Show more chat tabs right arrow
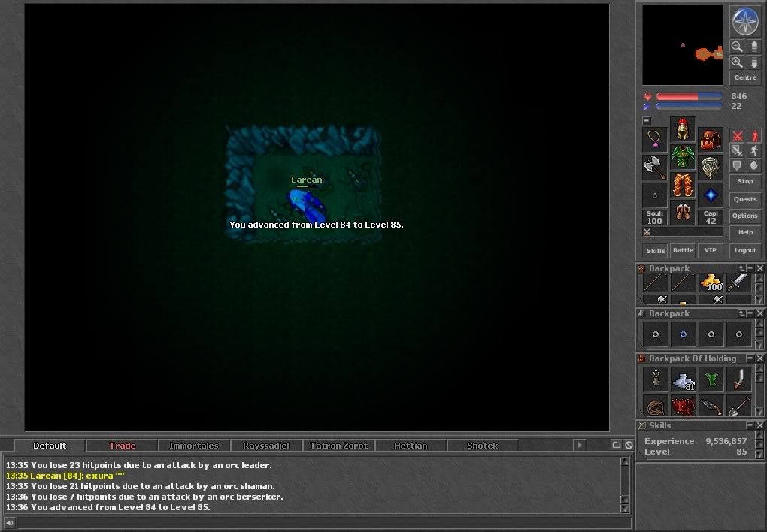This screenshot has height=532, width=767. coord(579,445)
